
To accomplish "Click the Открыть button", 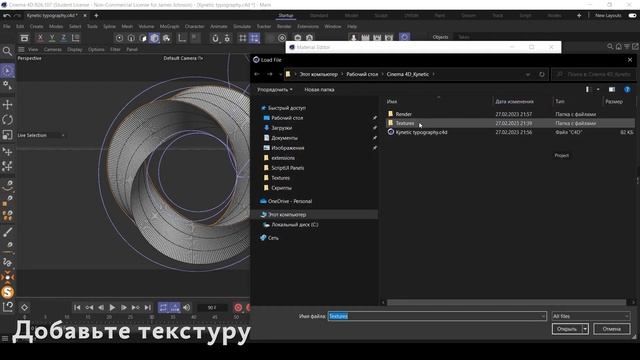I will [567, 329].
